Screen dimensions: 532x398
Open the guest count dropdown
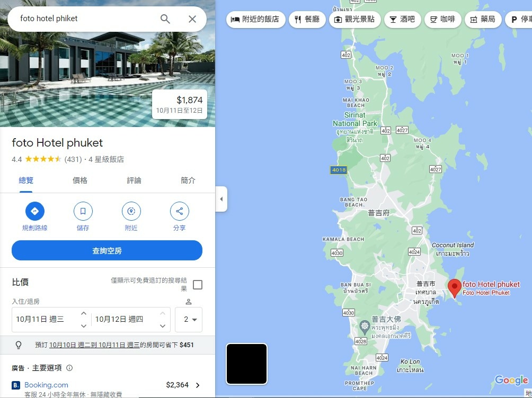point(189,319)
